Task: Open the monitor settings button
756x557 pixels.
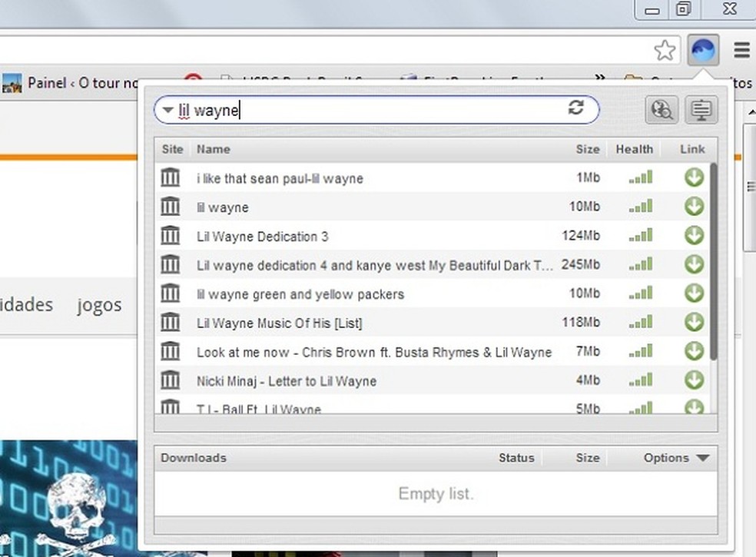Action: 701,109
